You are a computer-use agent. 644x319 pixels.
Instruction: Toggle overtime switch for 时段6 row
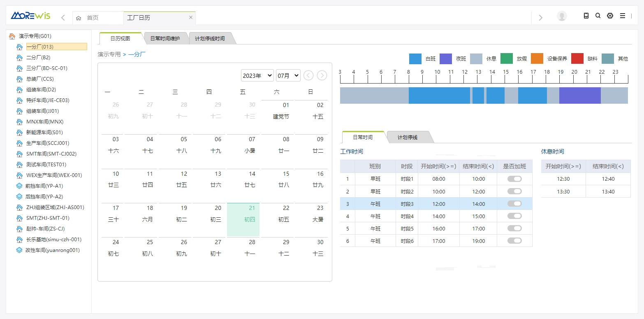pos(514,240)
